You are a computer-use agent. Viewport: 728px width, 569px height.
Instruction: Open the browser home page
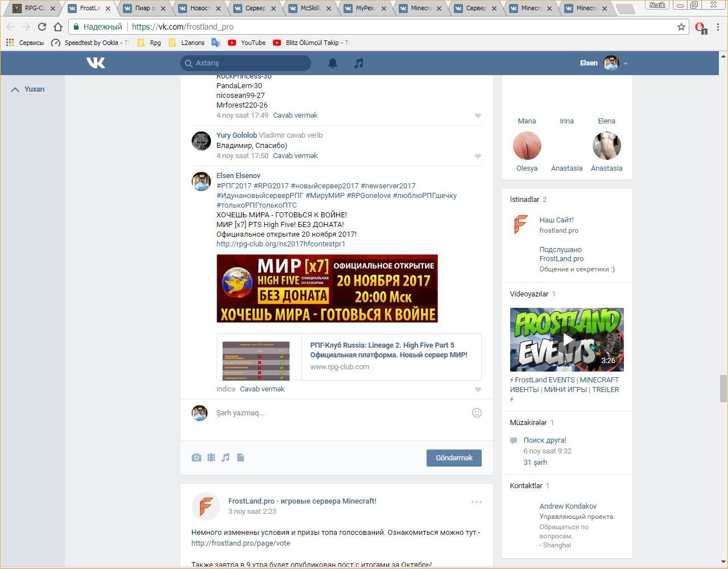click(x=57, y=27)
